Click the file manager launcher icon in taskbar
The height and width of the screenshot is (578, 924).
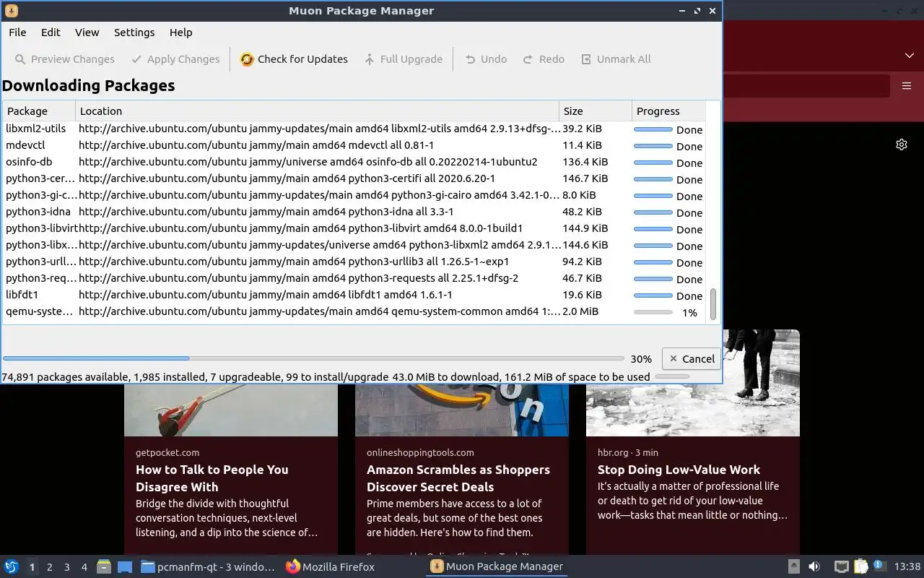click(x=104, y=567)
